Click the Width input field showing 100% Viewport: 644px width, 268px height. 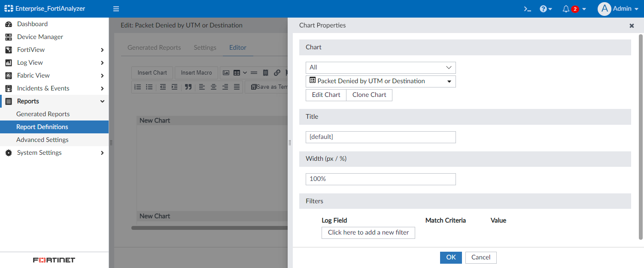[x=380, y=179]
